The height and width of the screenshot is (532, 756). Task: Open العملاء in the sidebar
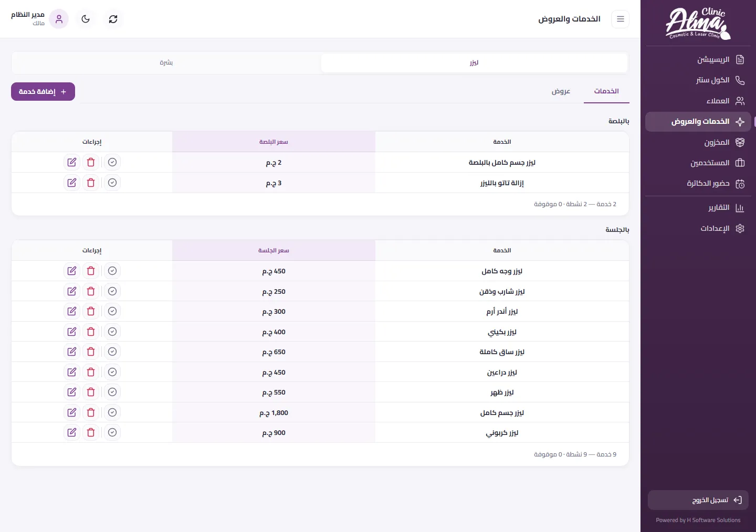[698, 101]
